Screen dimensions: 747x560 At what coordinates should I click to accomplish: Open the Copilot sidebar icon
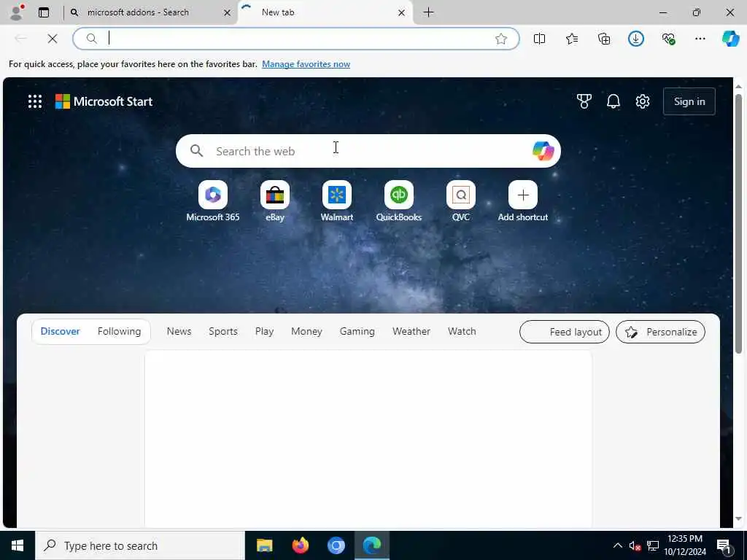(x=730, y=39)
